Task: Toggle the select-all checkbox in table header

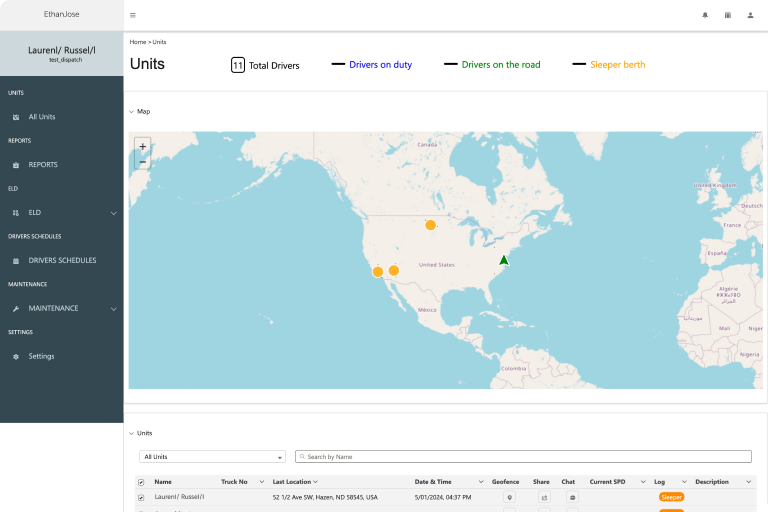Action: tap(141, 482)
